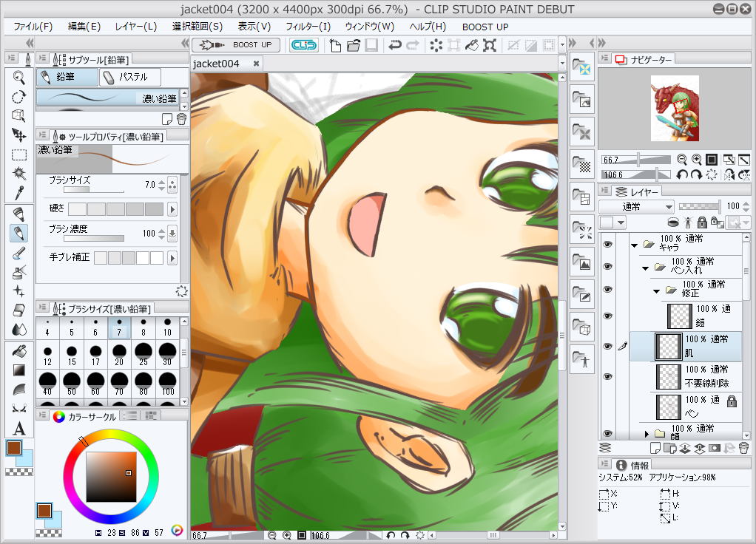Toggle visibility of the 修正 folder layer
The height and width of the screenshot is (544, 756).
pyautogui.click(x=607, y=290)
